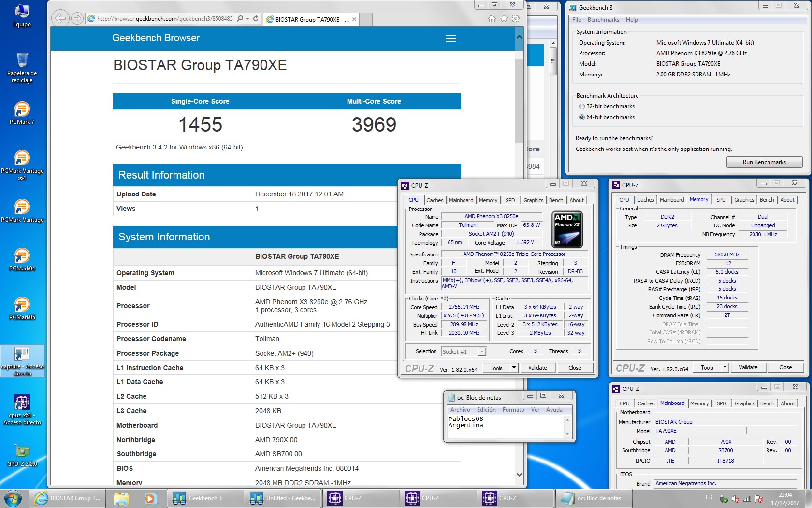Click Run Benchmarks button
This screenshot has width=812, height=508.
(x=764, y=162)
